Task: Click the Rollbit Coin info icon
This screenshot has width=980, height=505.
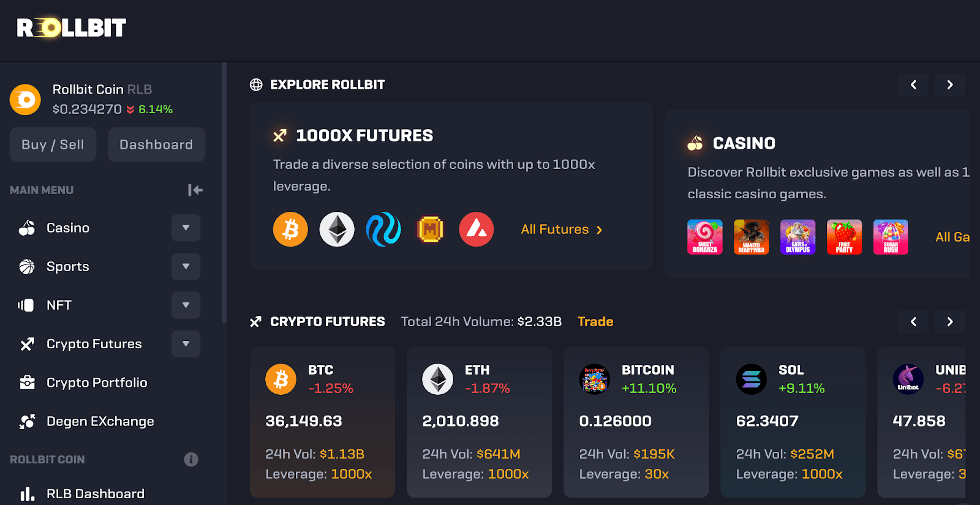Action: [191, 459]
